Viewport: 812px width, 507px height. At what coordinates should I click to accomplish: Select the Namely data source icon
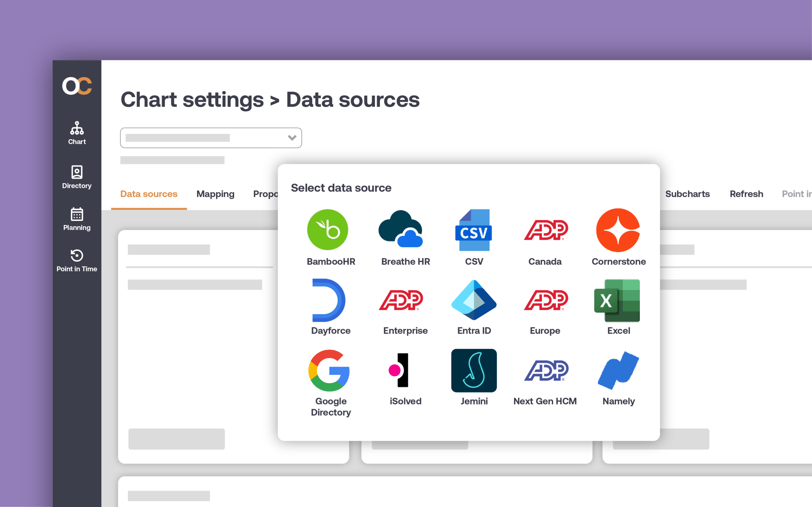click(x=618, y=370)
